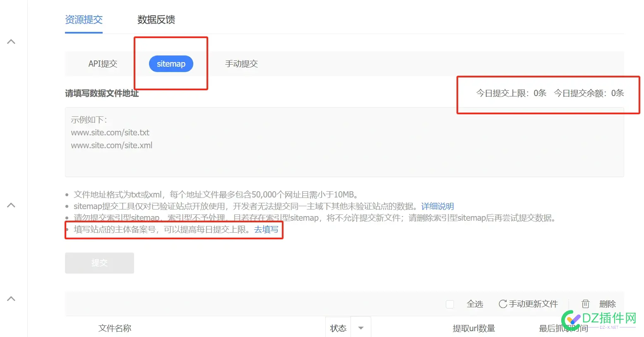The width and height of the screenshot is (644, 337).
Task: Click the 去填写 link to add record number
Action: pos(266,229)
